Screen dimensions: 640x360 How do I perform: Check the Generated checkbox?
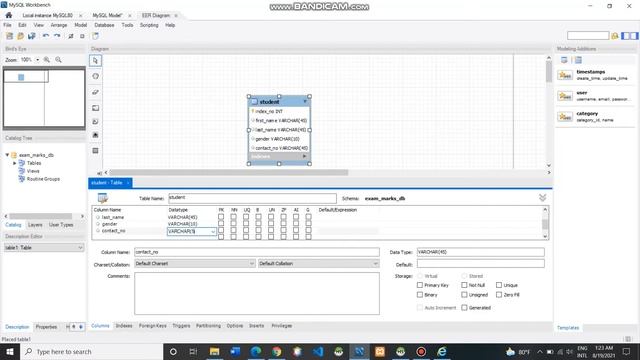[464, 307]
